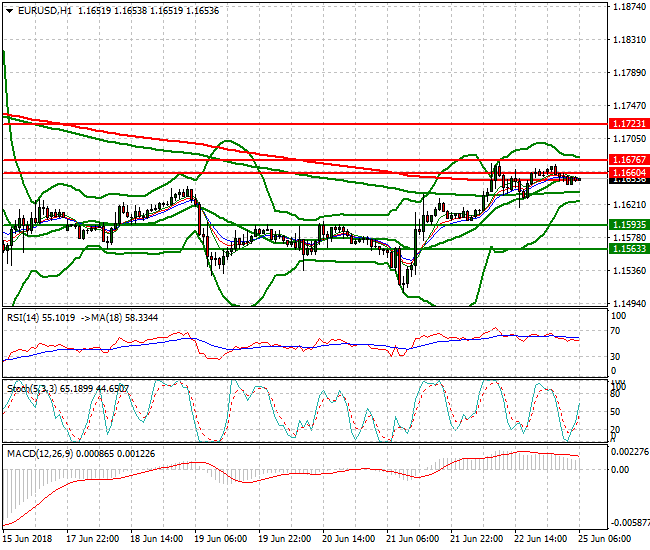
Task: Click the 1.18740 price scale value
Action: (629, 7)
